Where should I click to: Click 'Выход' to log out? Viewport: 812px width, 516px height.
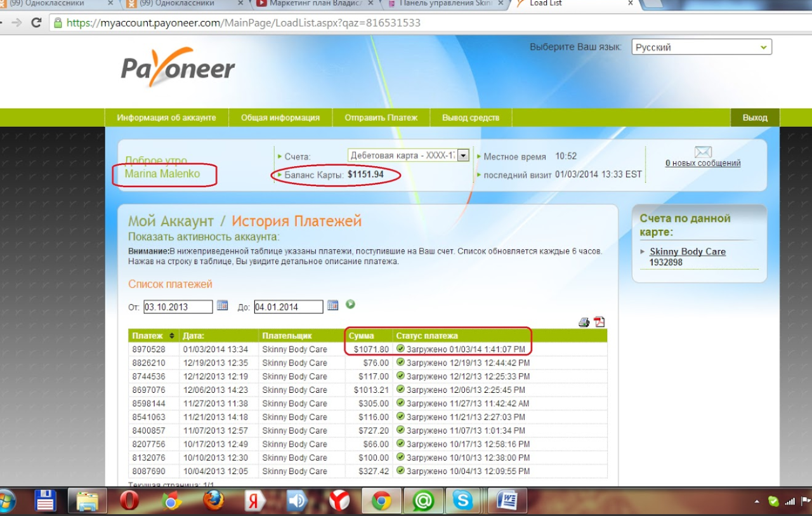(755, 118)
